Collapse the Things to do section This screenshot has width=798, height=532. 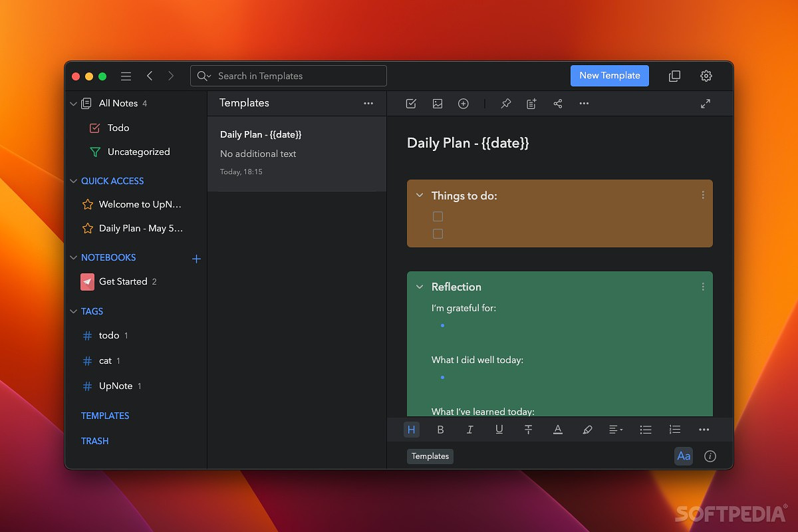point(420,196)
